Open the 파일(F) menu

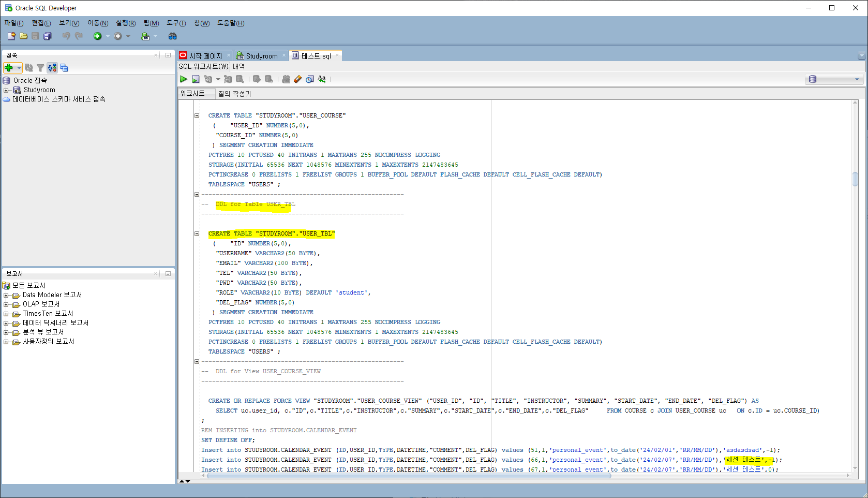tap(14, 23)
